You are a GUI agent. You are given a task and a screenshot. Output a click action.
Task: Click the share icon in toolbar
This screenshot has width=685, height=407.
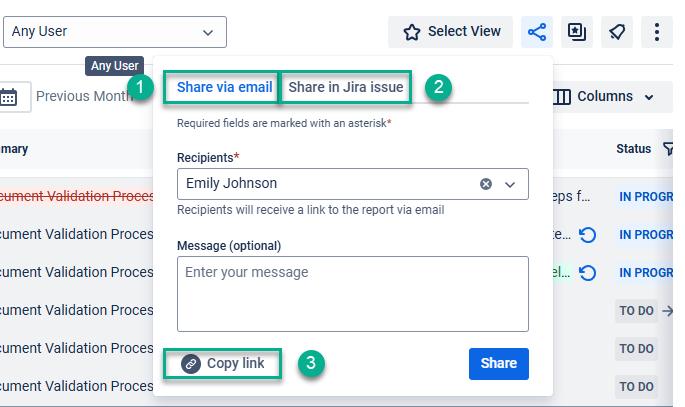[537, 32]
